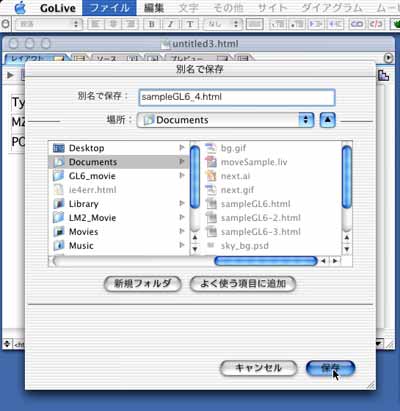Expand the Library folder arrow
The image size is (400, 411).
coord(182,203)
